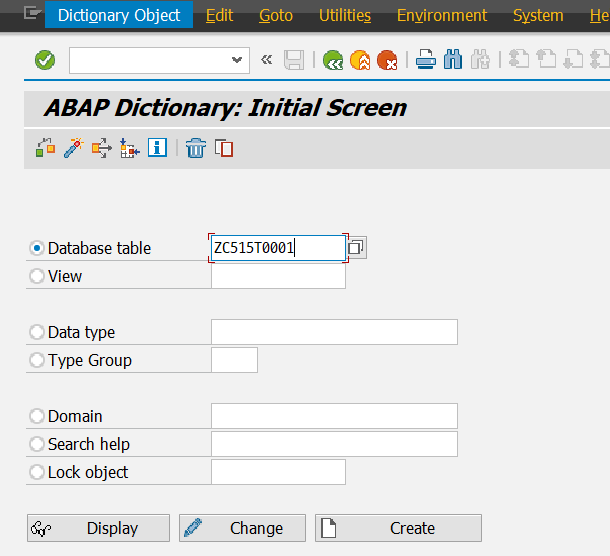610x556 pixels.
Task: Select the View radio button
Action: click(x=37, y=276)
